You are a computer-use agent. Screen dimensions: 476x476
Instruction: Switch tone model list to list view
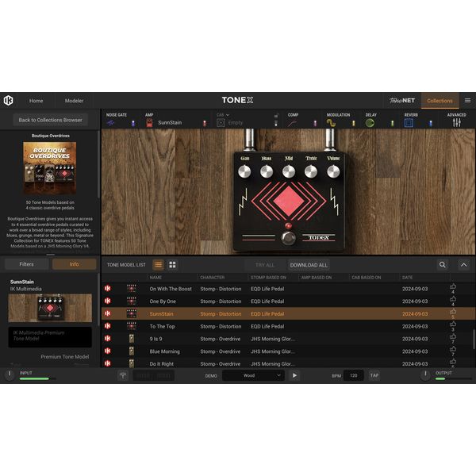158,265
